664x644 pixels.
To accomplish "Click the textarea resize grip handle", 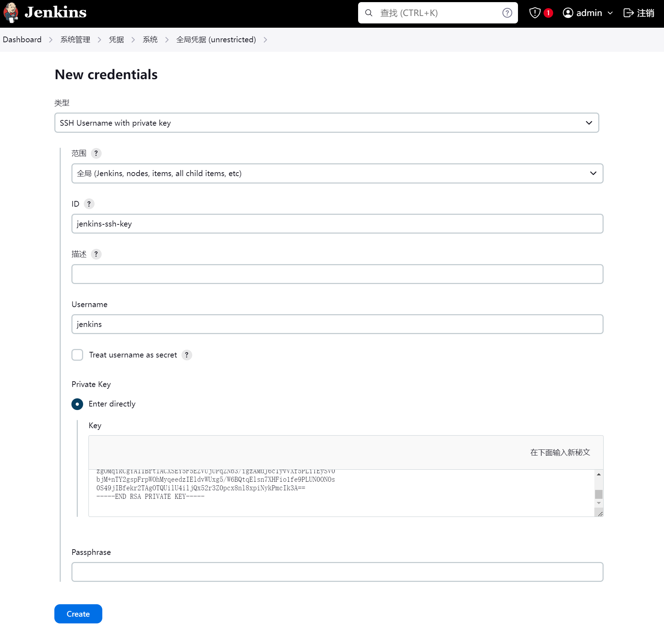I will [600, 513].
